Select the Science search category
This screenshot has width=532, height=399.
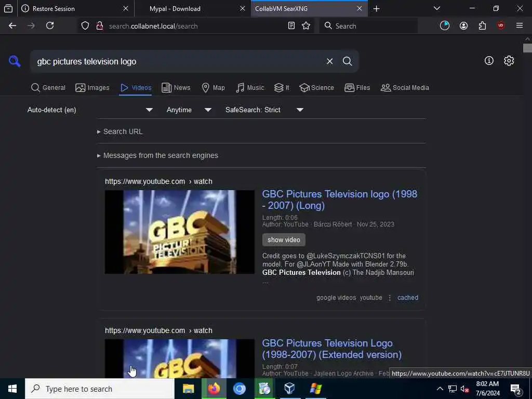316,88
